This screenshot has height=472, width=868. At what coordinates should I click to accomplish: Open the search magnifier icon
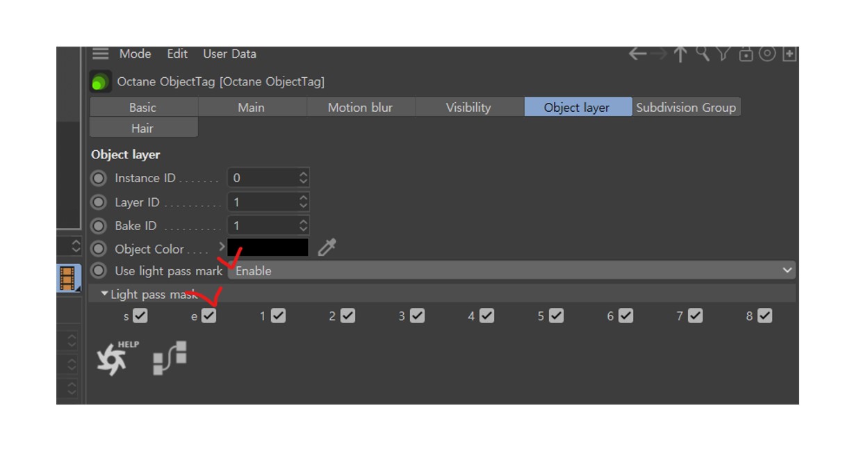pos(703,54)
